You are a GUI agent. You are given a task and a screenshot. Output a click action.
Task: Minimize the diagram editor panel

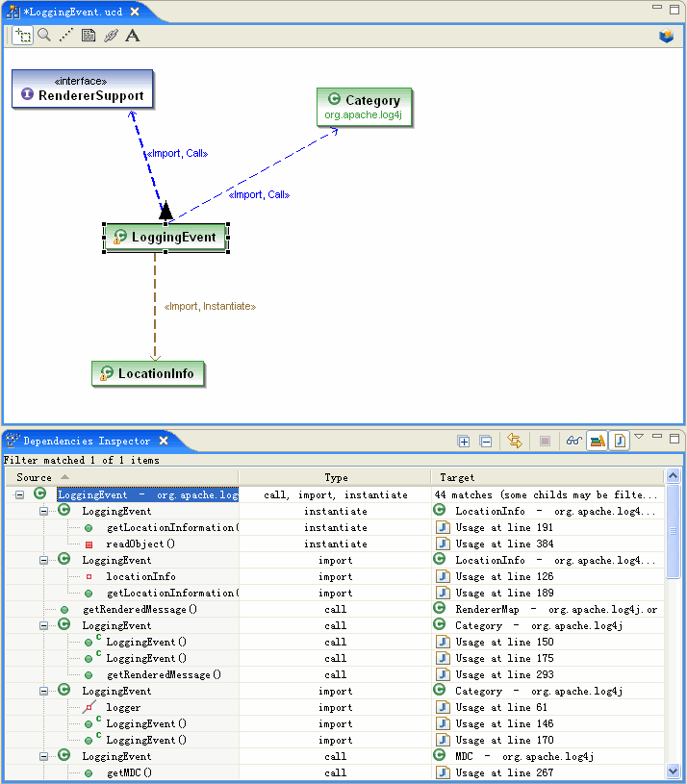657,7
